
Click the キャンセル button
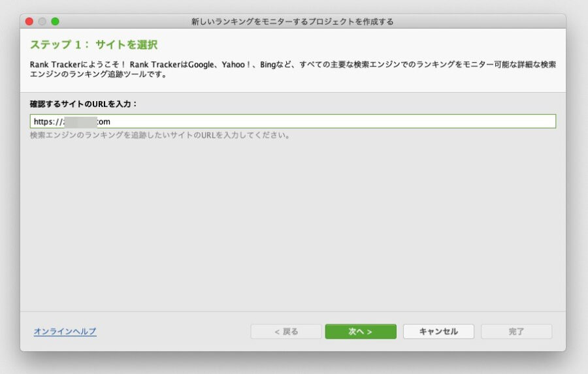[439, 332]
